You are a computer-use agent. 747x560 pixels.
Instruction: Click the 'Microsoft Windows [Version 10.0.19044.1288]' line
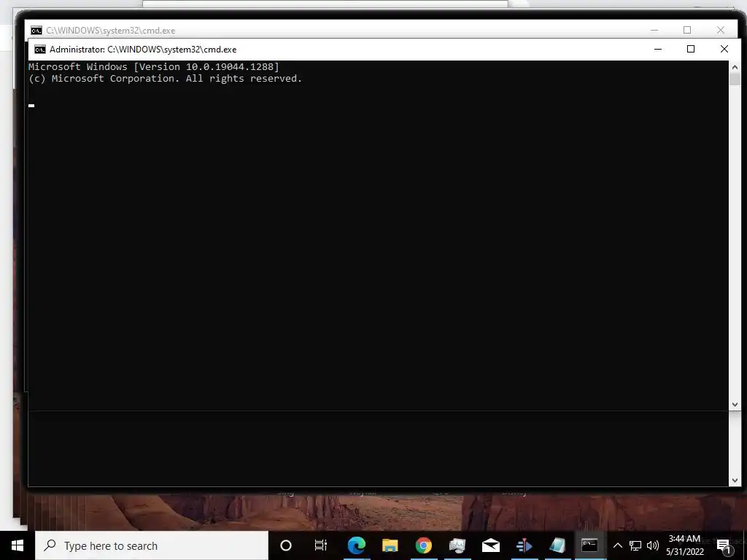click(x=154, y=66)
